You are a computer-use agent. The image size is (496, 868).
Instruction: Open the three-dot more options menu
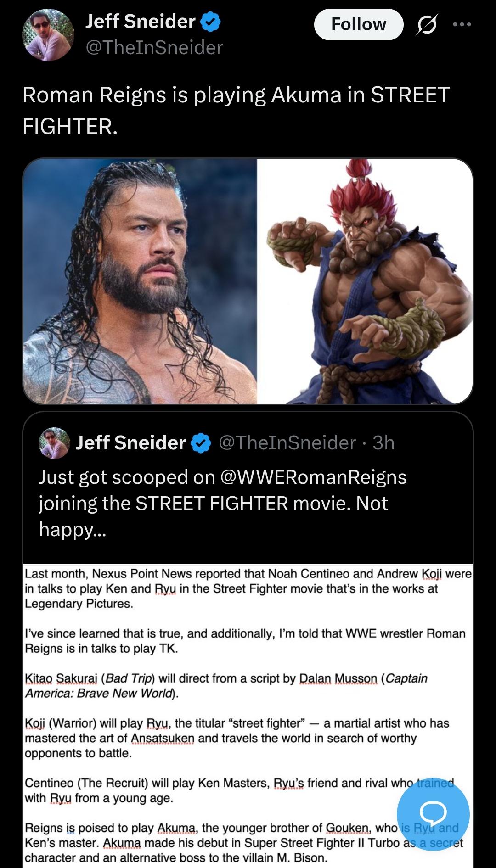click(x=462, y=24)
